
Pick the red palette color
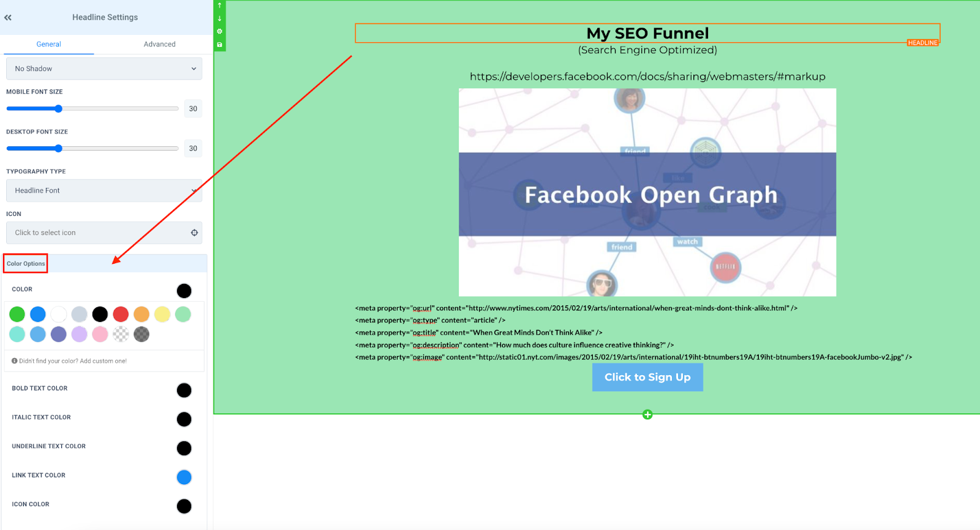point(121,315)
